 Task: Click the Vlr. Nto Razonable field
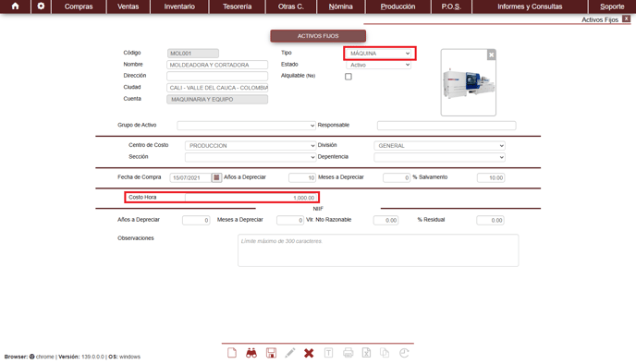(385, 220)
